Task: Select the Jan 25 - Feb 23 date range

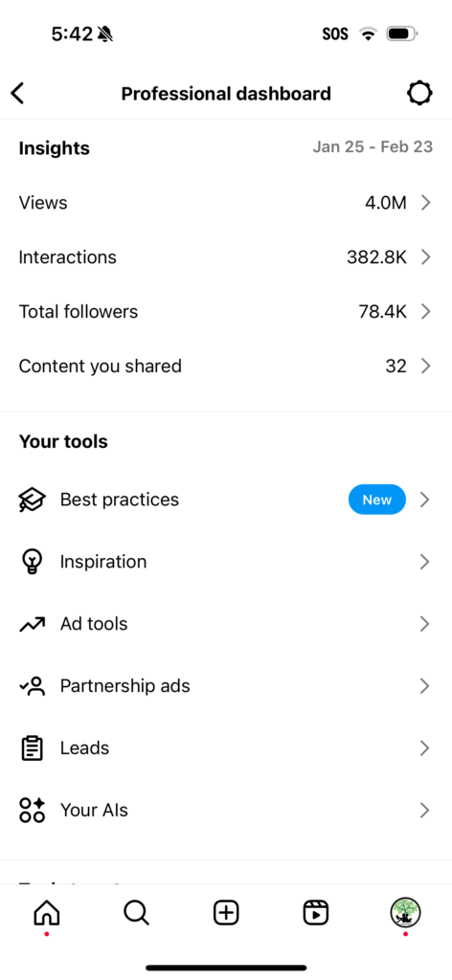Action: click(373, 146)
